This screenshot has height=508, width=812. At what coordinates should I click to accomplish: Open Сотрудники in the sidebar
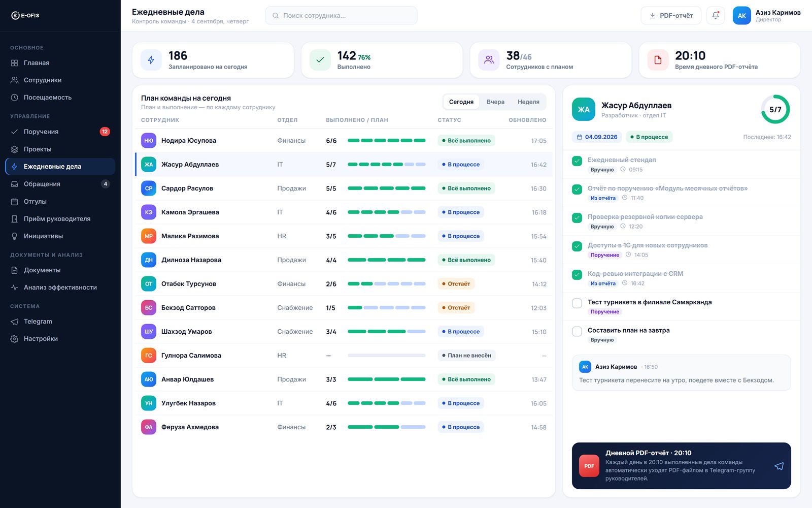[x=60, y=80]
